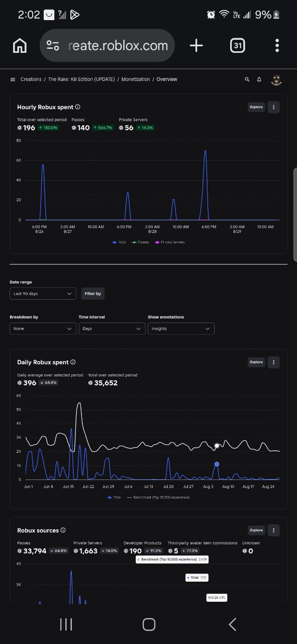Open tab switcher showing 31 tabs
Screen dimensions: 297x644
tap(237, 46)
